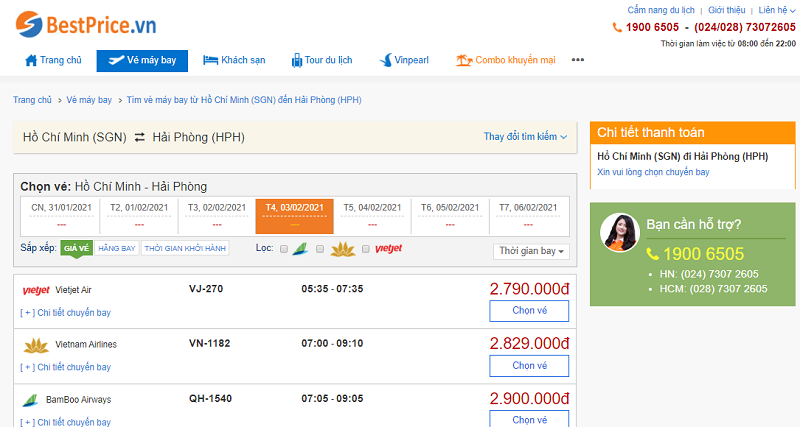Sort by HÃNG BAY
Screen dimensions: 800x427
click(x=117, y=248)
